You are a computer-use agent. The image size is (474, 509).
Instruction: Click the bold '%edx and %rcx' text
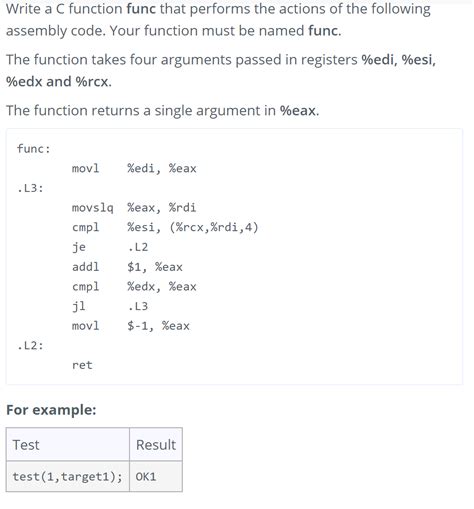57,82
